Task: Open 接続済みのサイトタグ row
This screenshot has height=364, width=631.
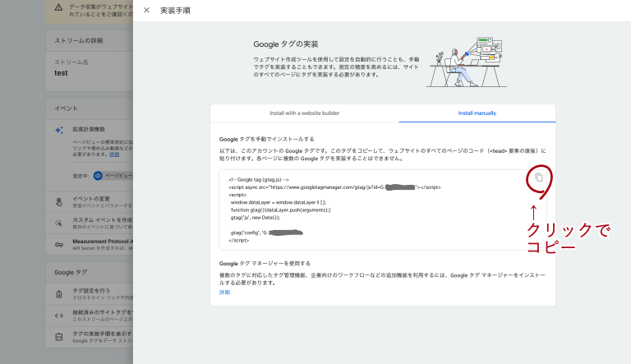Action: [90, 316]
